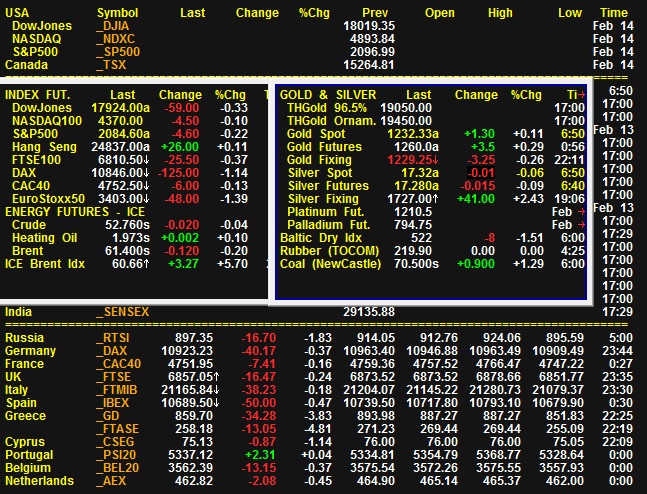Select Platinum Fut. row label
This screenshot has width=647, height=494.
[326, 212]
